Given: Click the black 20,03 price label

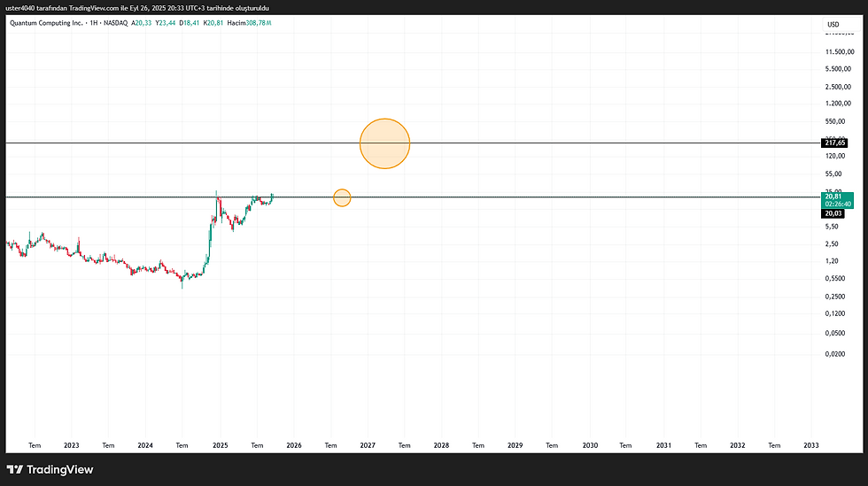Looking at the screenshot, I should tap(833, 213).
